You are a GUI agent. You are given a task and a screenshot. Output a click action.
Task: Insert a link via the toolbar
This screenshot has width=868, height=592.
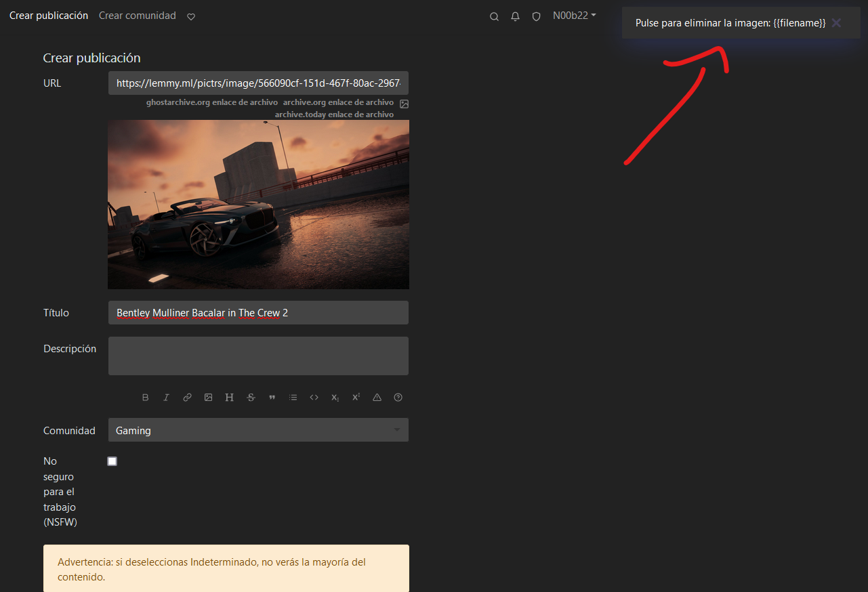pyautogui.click(x=187, y=398)
